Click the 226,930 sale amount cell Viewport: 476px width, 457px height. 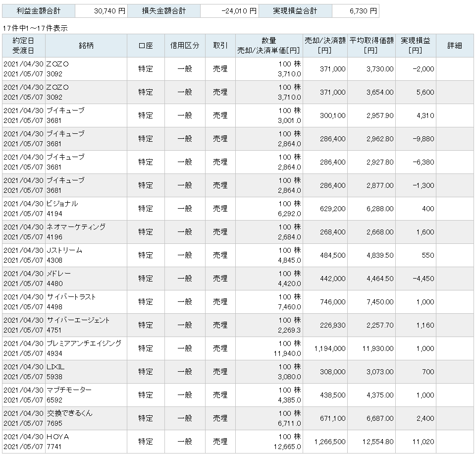[x=325, y=325]
